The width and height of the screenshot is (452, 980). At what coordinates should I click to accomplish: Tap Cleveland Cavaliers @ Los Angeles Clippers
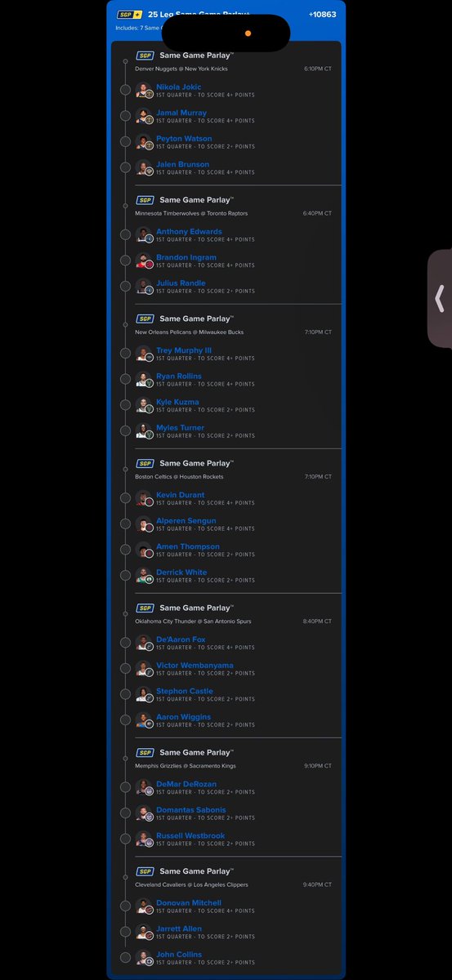tap(191, 884)
